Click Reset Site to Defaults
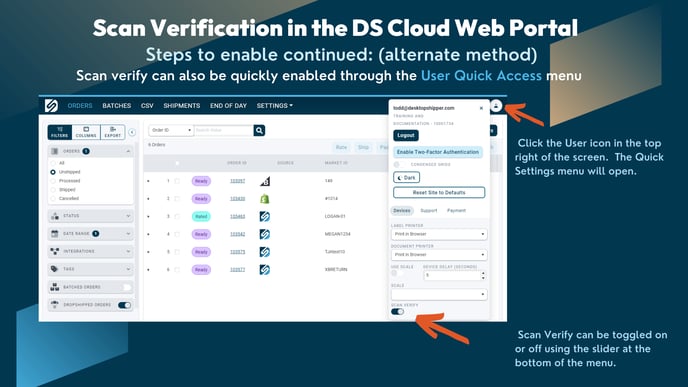Screen dimensions: 688x387 pos(439,192)
